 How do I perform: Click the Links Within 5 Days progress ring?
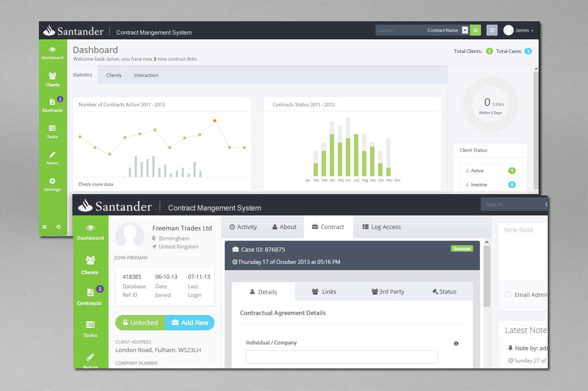coord(490,103)
